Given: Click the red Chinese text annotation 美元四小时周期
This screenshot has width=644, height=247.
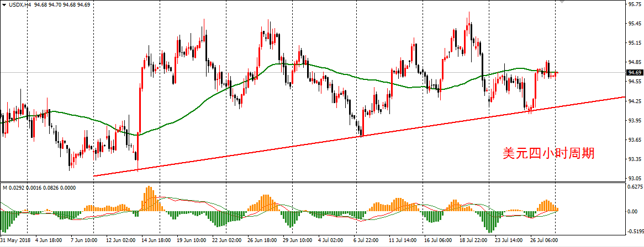Looking at the screenshot, I should pos(548,154).
